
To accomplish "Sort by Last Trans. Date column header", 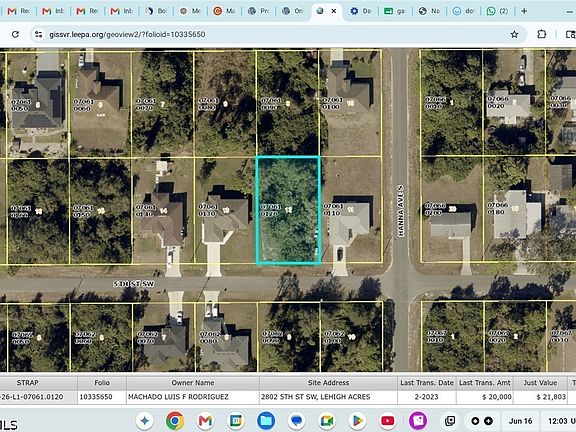I will pos(426,383).
